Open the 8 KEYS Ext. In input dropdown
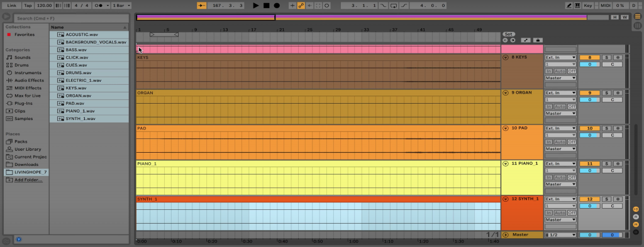 (x=560, y=58)
